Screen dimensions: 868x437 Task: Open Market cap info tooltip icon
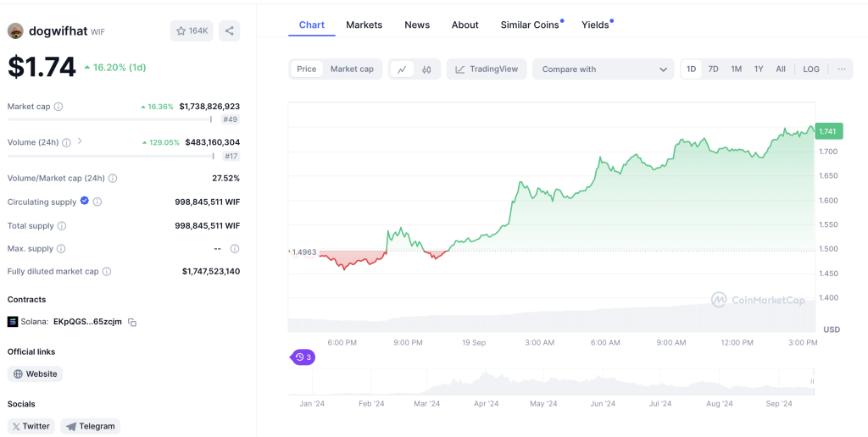58,106
